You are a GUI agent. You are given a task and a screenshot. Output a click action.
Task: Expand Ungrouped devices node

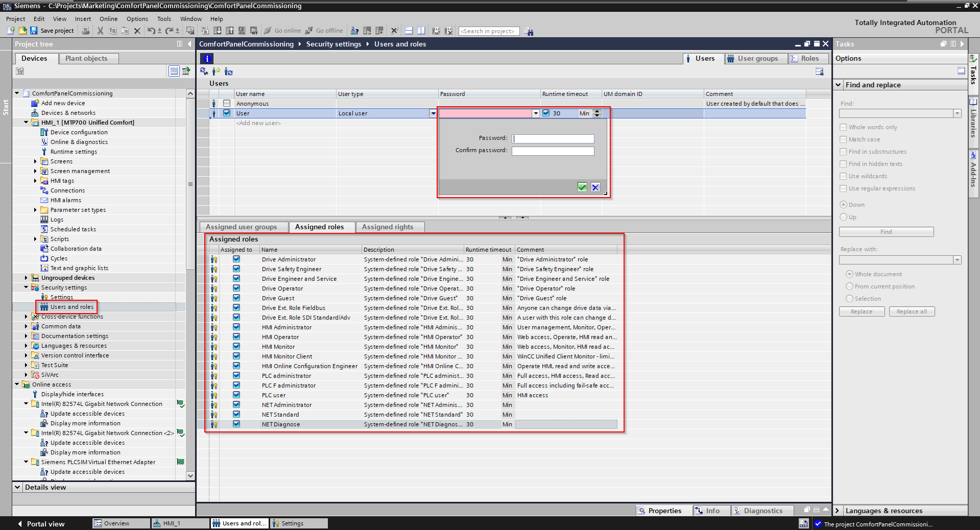tap(26, 278)
